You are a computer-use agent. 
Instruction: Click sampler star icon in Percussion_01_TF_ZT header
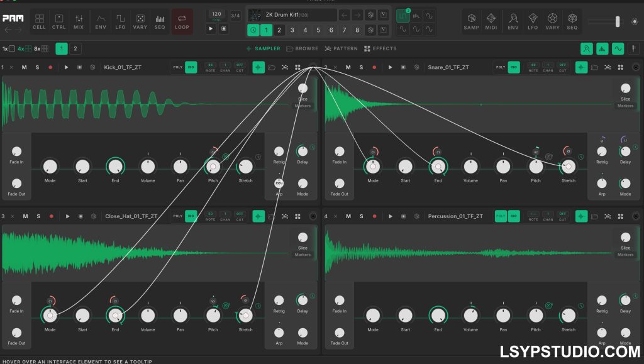point(581,216)
